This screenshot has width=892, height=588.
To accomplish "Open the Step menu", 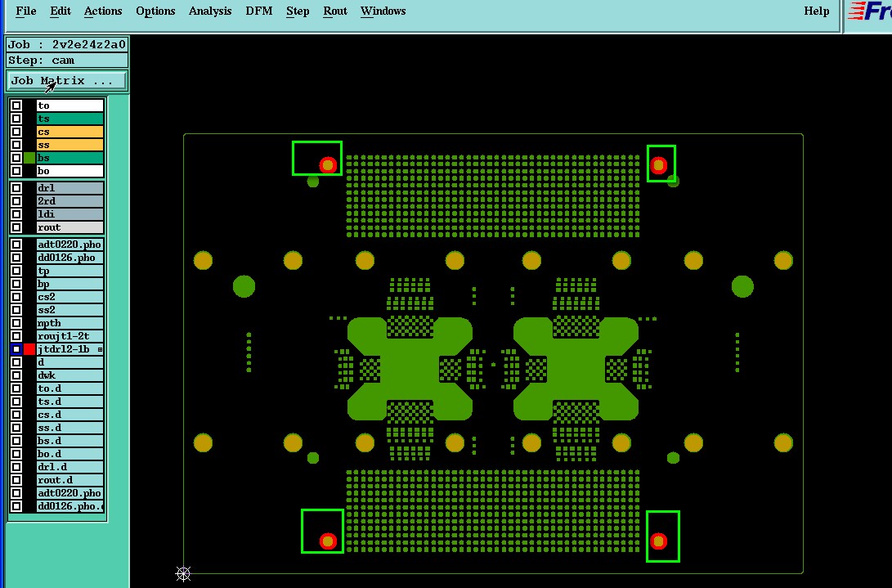I will coord(298,11).
